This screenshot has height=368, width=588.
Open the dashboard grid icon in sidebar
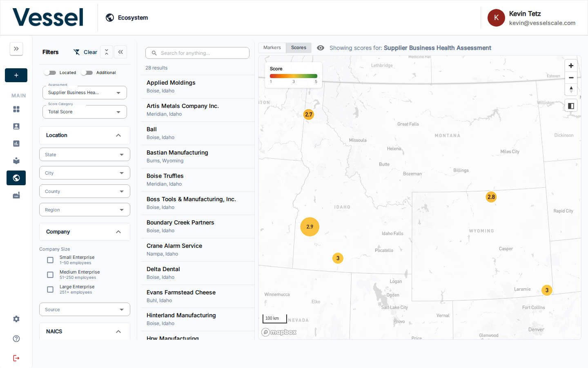pos(16,109)
